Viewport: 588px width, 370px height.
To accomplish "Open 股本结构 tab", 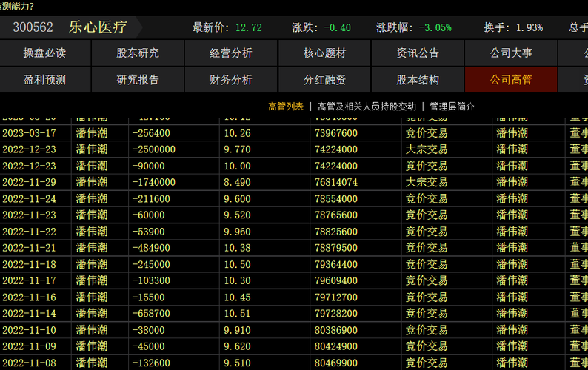I will tap(418, 80).
